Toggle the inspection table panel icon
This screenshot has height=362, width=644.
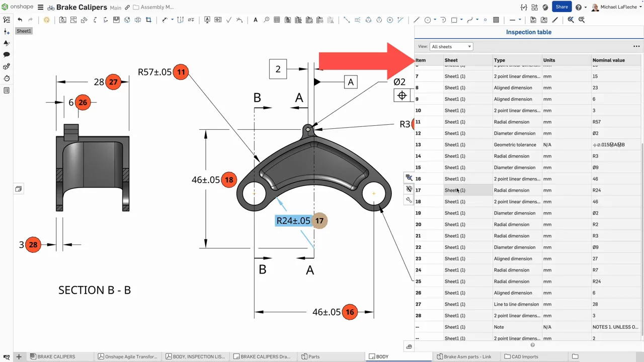[409, 178]
